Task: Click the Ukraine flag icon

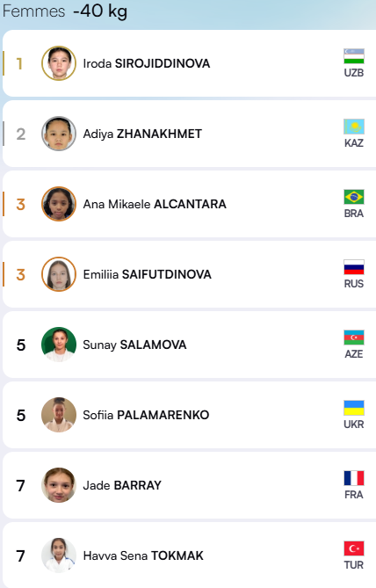Action: [x=354, y=408]
